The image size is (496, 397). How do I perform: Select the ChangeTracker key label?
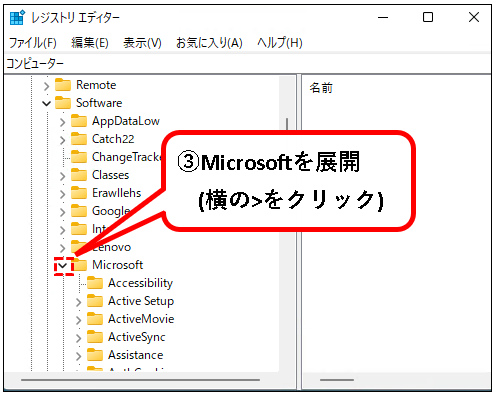[127, 157]
